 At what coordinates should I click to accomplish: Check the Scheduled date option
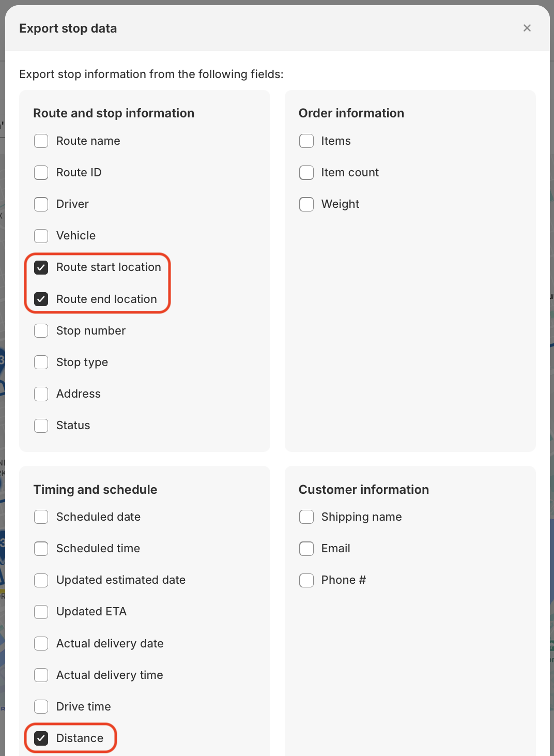pos(41,517)
